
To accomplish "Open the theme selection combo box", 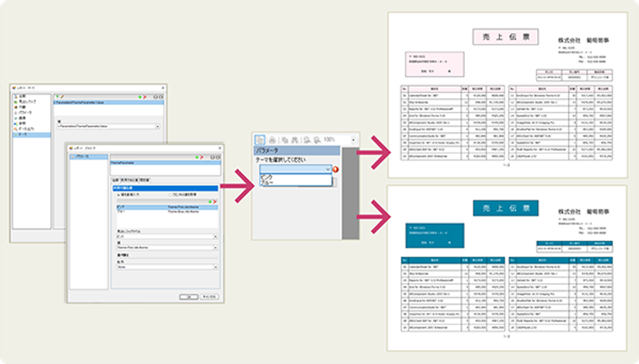I will 295,169.
